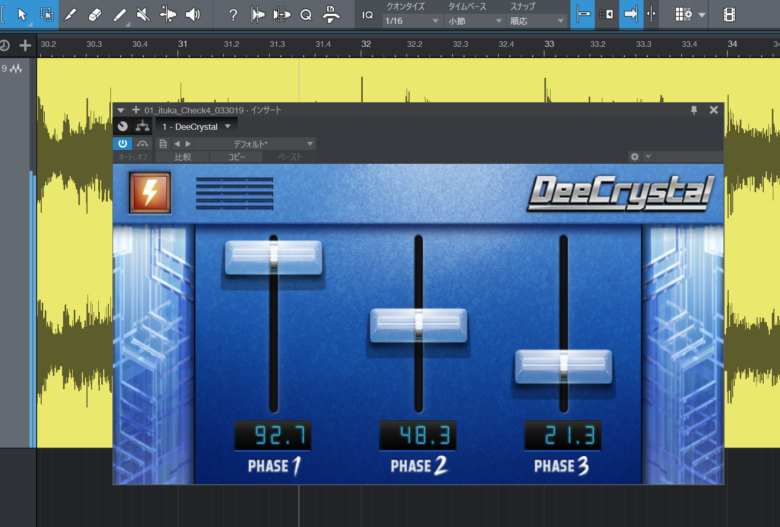Click the Phase 2 slider handle
Image resolution: width=780 pixels, height=527 pixels.
tap(418, 325)
